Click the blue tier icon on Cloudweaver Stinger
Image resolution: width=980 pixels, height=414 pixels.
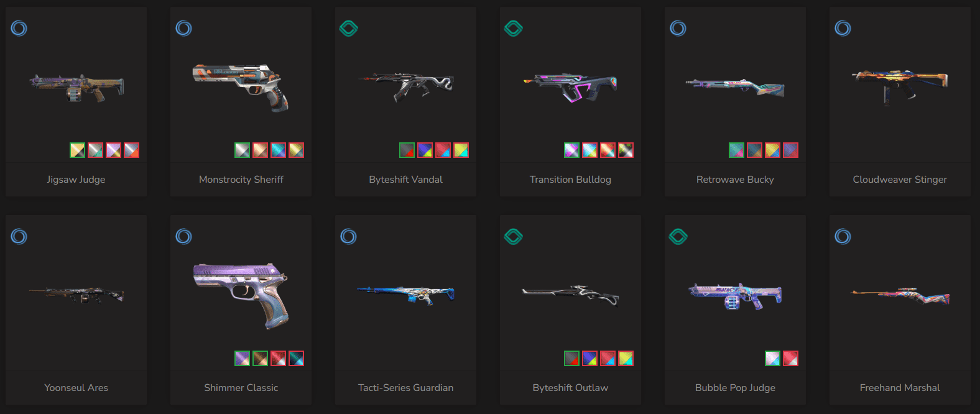(843, 28)
